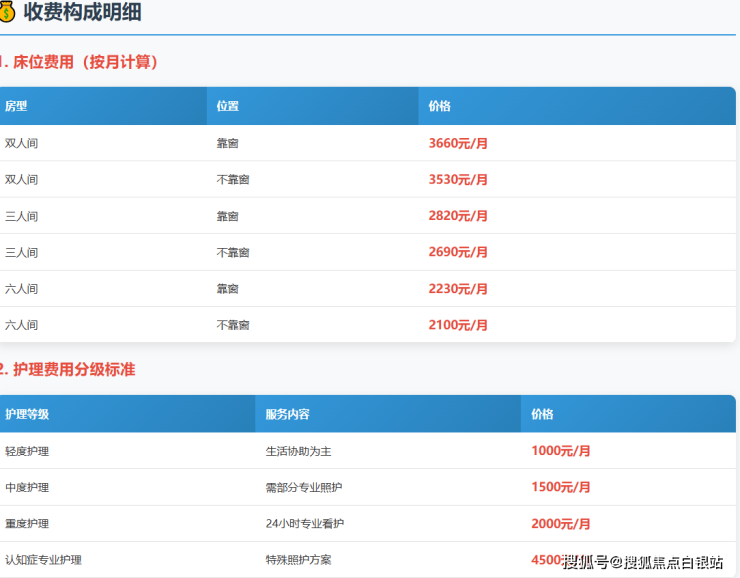
Task: Click the 位置 column header in bed table
Action: [228, 106]
